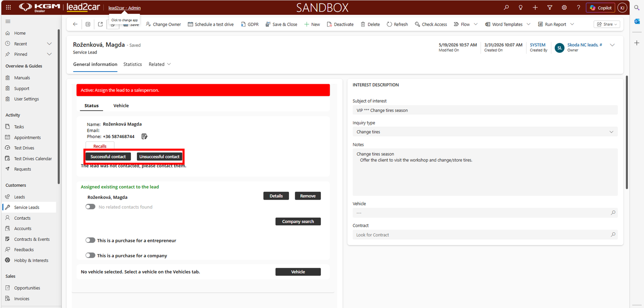The height and width of the screenshot is (308, 644).
Task: Click the search magnifier in the header
Action: 506,7
